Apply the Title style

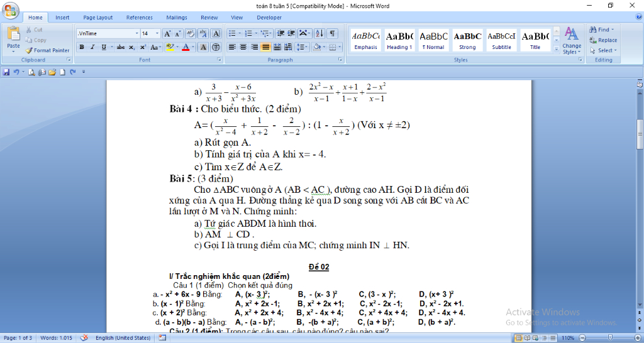535,40
